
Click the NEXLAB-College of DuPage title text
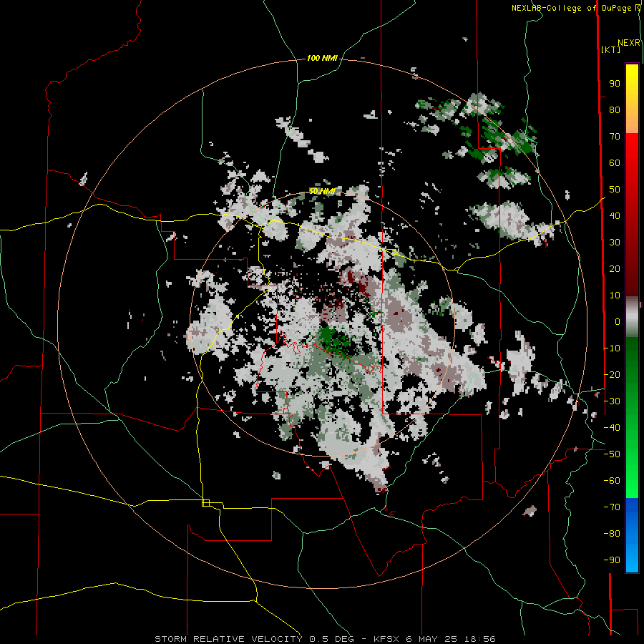[x=571, y=8]
